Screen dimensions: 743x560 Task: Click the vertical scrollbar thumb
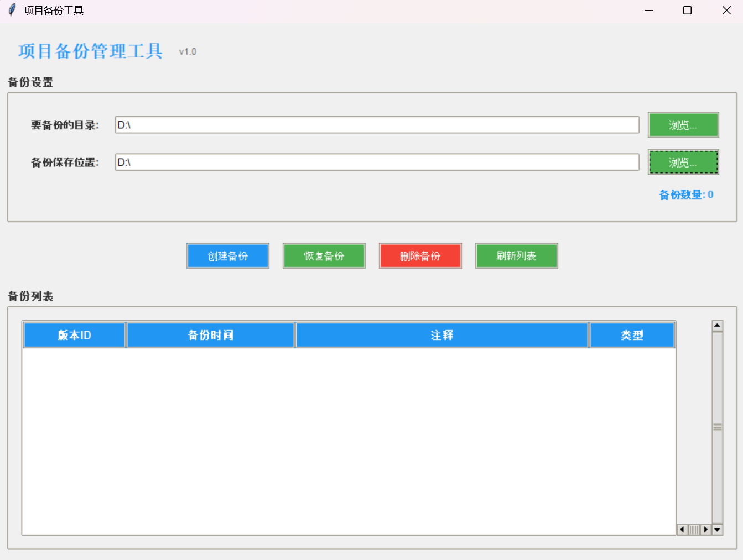[x=717, y=427]
